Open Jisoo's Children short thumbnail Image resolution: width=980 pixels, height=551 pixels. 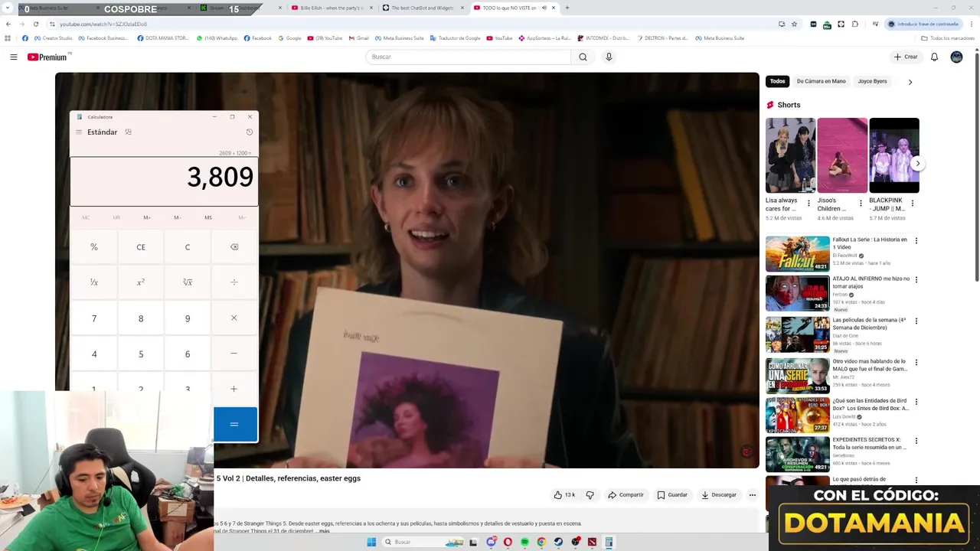click(842, 155)
